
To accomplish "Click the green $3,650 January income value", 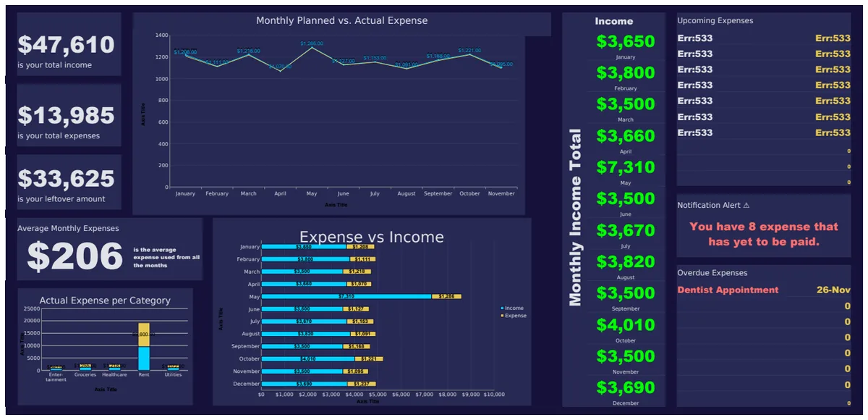I will pos(626,41).
